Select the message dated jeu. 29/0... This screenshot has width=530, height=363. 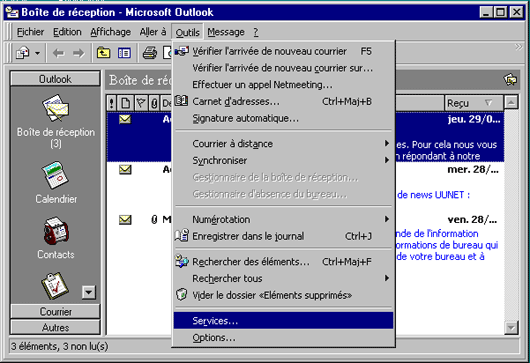[306, 137]
